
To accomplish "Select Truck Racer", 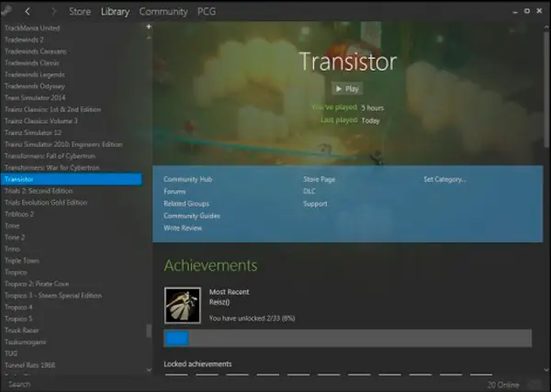I will [22, 330].
